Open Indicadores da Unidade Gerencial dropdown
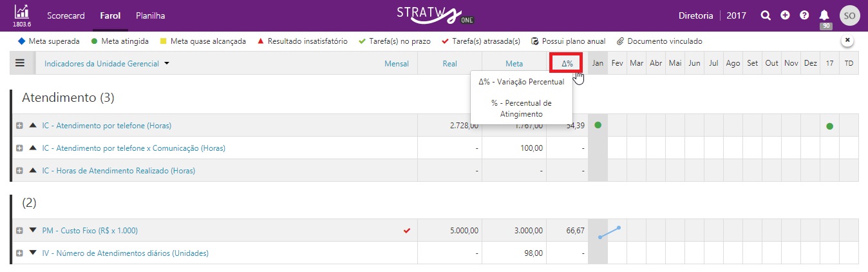Screen dimensions: 868x272 [107, 64]
